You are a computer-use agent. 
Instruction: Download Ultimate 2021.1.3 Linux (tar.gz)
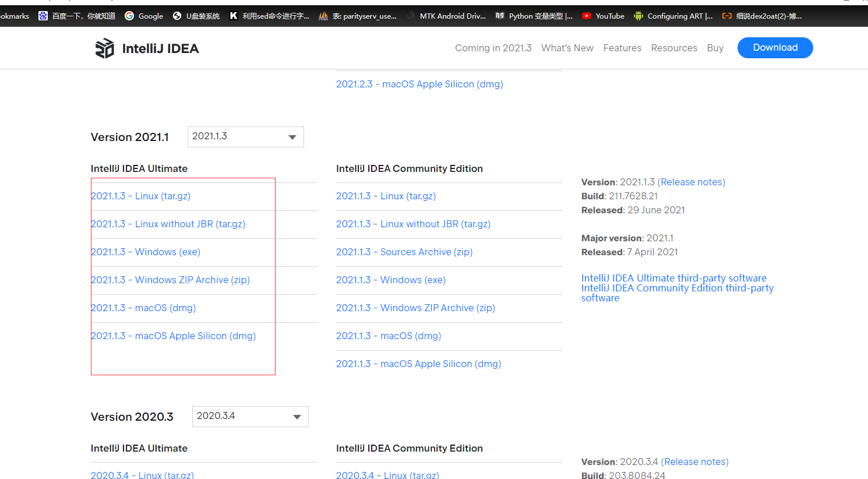[x=140, y=196]
